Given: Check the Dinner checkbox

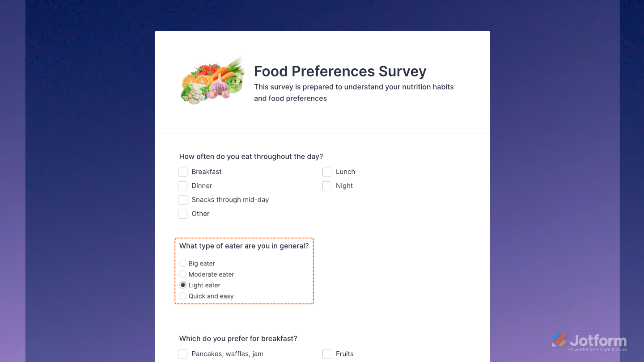Looking at the screenshot, I should tap(183, 185).
